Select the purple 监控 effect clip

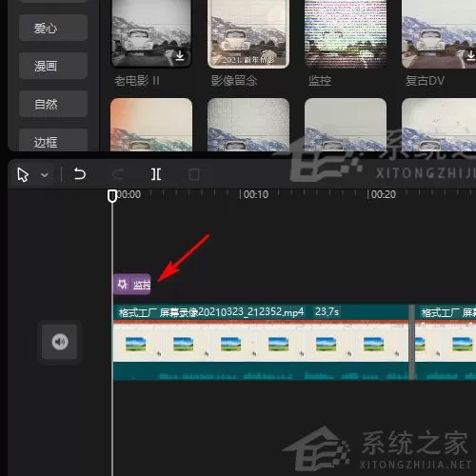coord(132,284)
